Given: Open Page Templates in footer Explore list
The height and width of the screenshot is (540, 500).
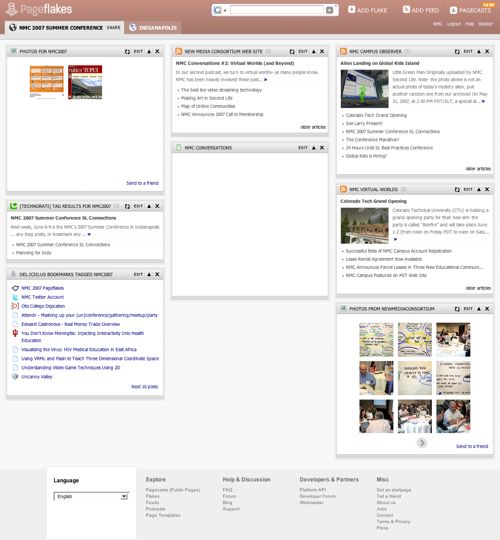Looking at the screenshot, I should coord(163,515).
